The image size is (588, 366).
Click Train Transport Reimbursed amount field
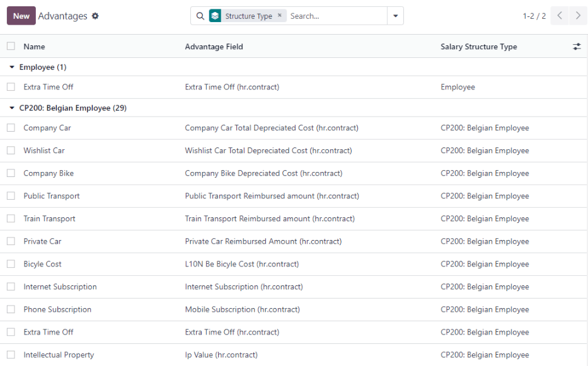270,219
